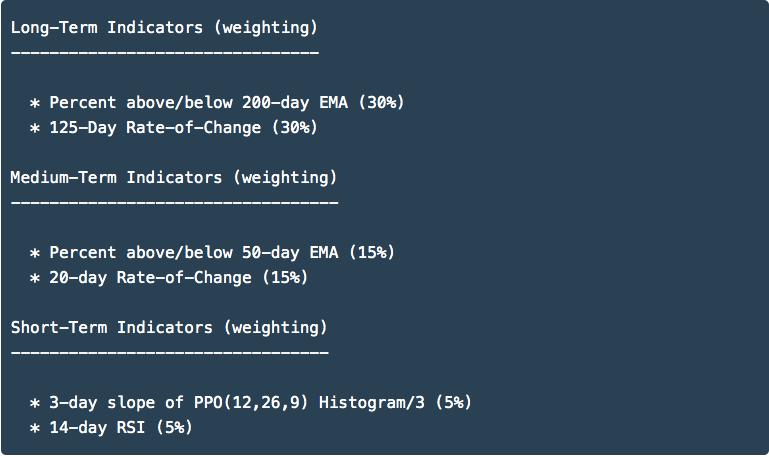Click the asterisk bullet before 3-day slope
769x457 pixels.
click(x=34, y=404)
